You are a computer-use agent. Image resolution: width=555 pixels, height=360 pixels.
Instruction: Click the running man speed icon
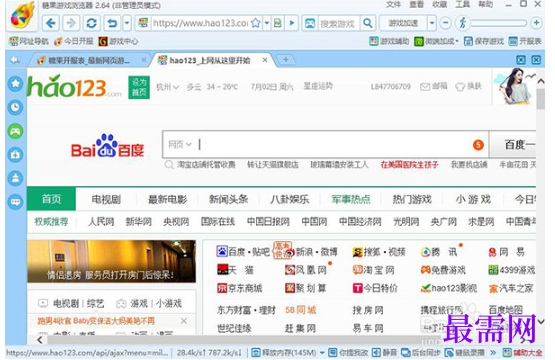463,23
